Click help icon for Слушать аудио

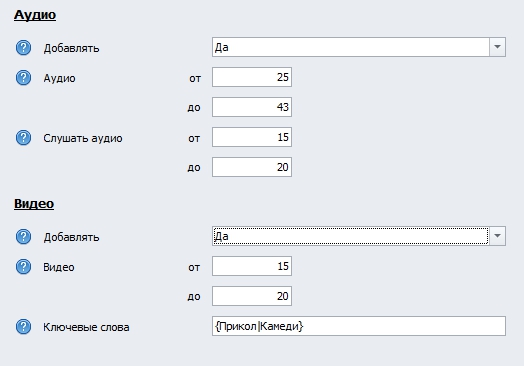[x=23, y=138]
